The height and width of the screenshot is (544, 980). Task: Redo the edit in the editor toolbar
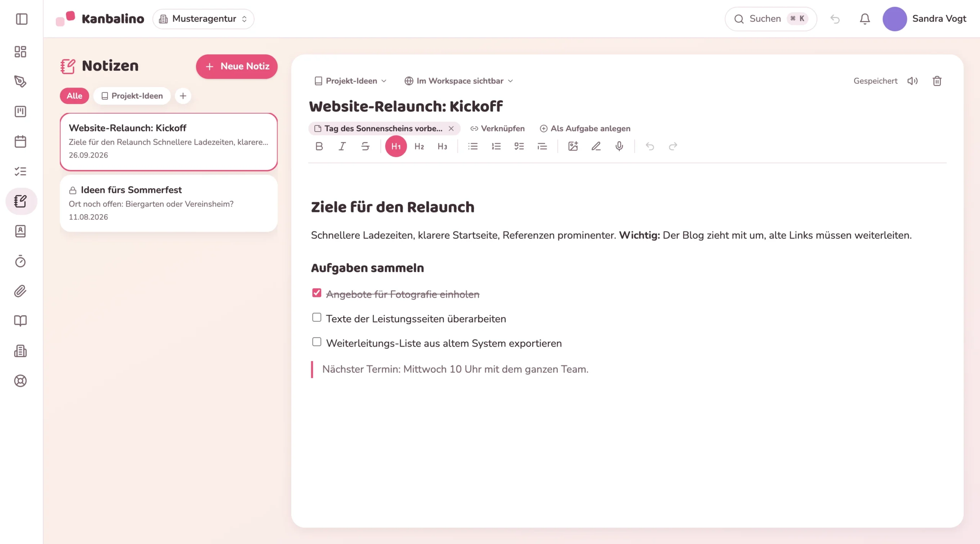click(673, 146)
